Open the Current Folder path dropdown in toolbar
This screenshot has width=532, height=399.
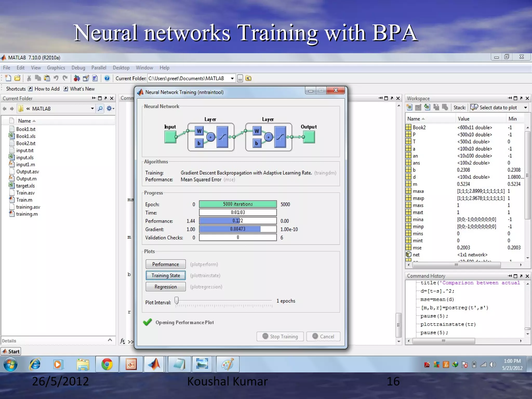tap(232, 78)
